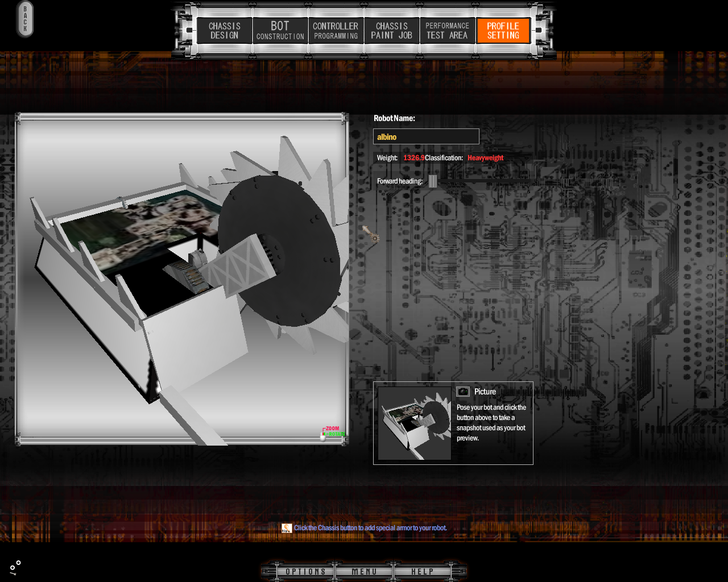The image size is (728, 582).
Task: Click the Menu button
Action: (x=364, y=571)
